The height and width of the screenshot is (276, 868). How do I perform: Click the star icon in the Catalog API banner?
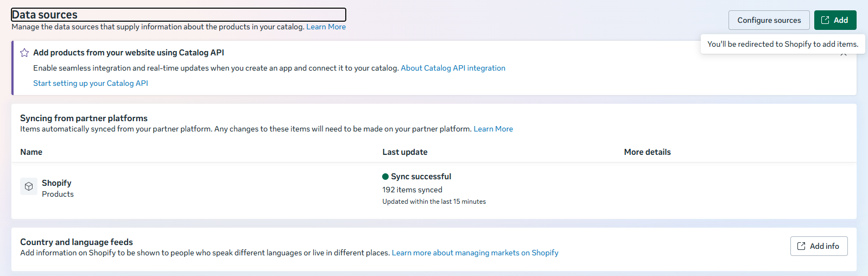(x=24, y=53)
